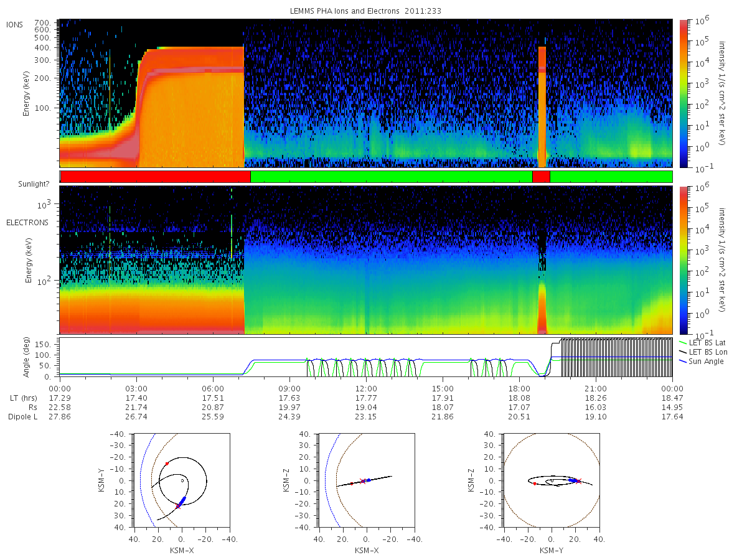The height and width of the screenshot is (560, 747).
Task: Click the ELECTRONS panel label
Action: point(27,222)
